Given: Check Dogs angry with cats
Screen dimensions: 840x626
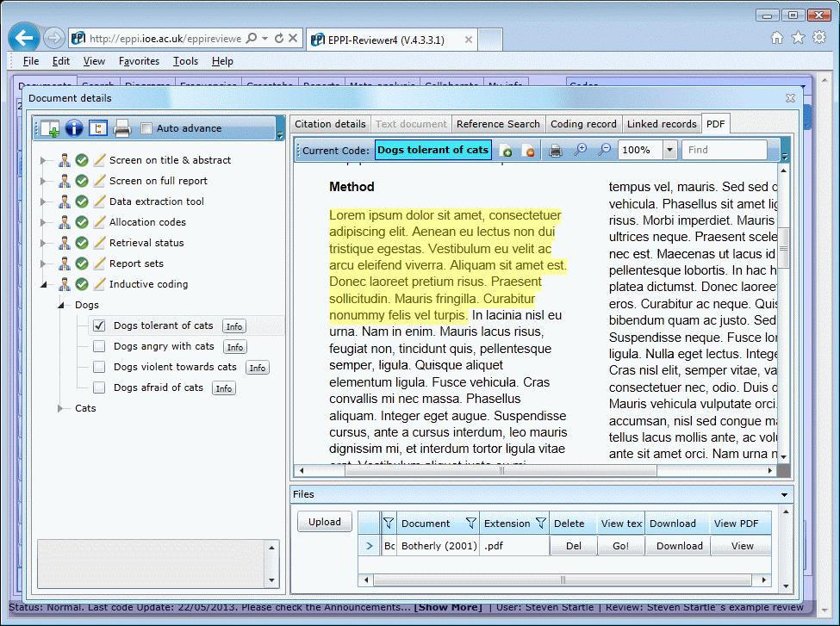Looking at the screenshot, I should pos(99,346).
